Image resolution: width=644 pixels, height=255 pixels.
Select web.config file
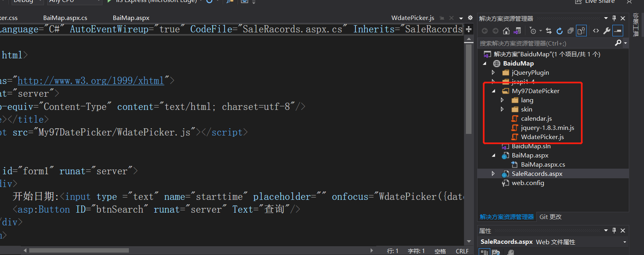(528, 183)
